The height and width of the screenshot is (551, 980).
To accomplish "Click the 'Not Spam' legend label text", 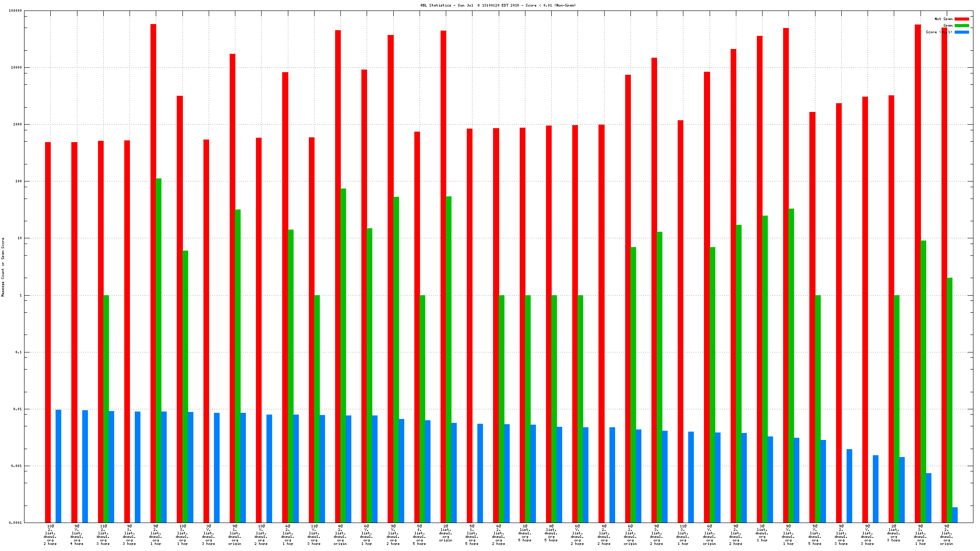I will pos(943,19).
